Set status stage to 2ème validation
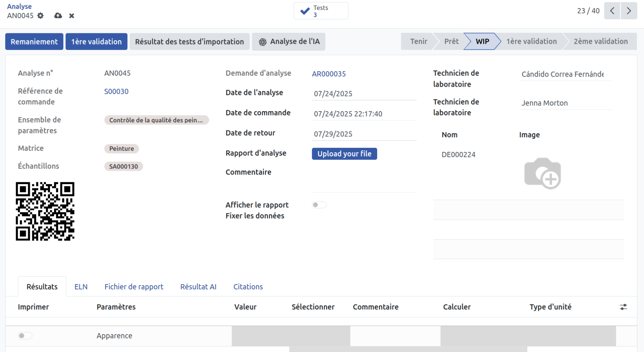Viewport: 644px width, 352px height. click(601, 41)
